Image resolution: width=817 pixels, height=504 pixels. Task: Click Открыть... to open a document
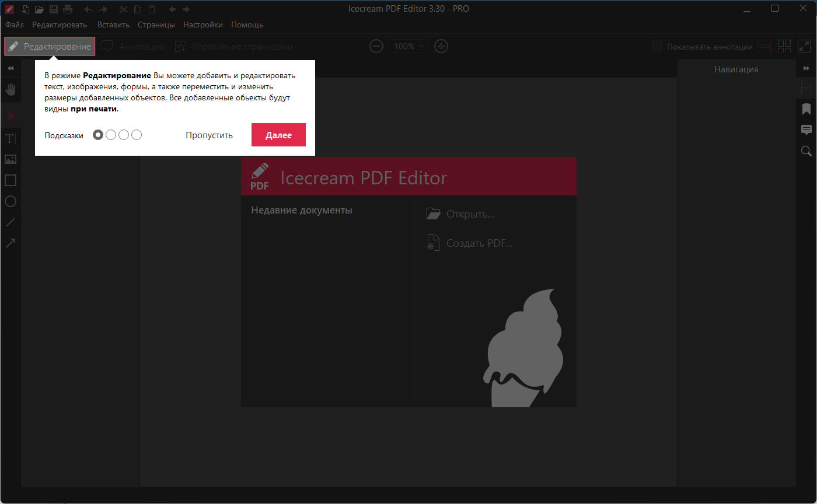(470, 214)
